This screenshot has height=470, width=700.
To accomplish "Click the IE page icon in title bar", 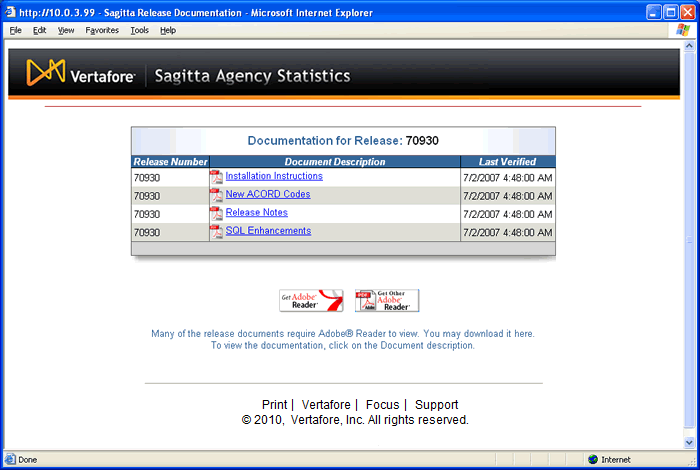I will (x=10, y=12).
